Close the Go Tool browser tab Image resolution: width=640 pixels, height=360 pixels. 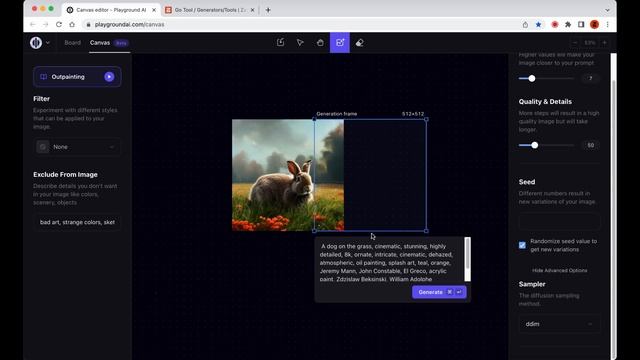click(253, 10)
